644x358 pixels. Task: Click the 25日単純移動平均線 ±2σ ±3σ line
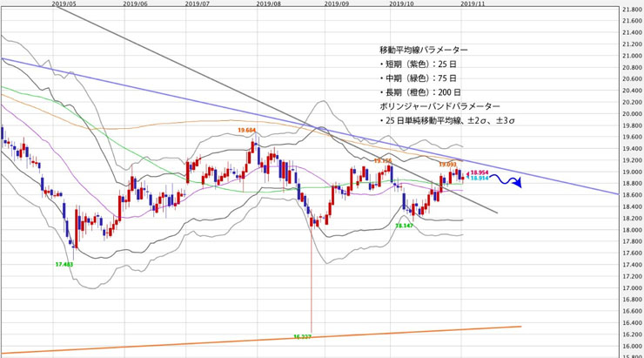pyautogui.click(x=446, y=121)
